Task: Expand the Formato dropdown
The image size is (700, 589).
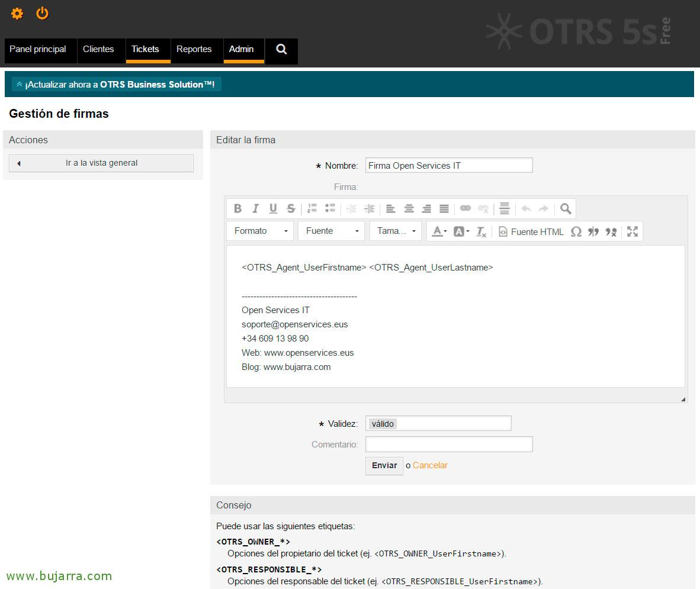Action: (x=261, y=231)
